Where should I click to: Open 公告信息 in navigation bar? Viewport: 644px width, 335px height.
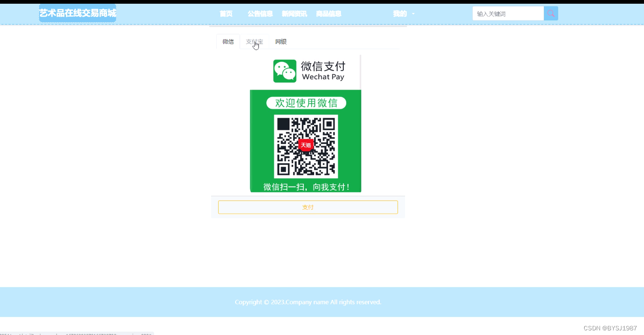click(x=260, y=14)
